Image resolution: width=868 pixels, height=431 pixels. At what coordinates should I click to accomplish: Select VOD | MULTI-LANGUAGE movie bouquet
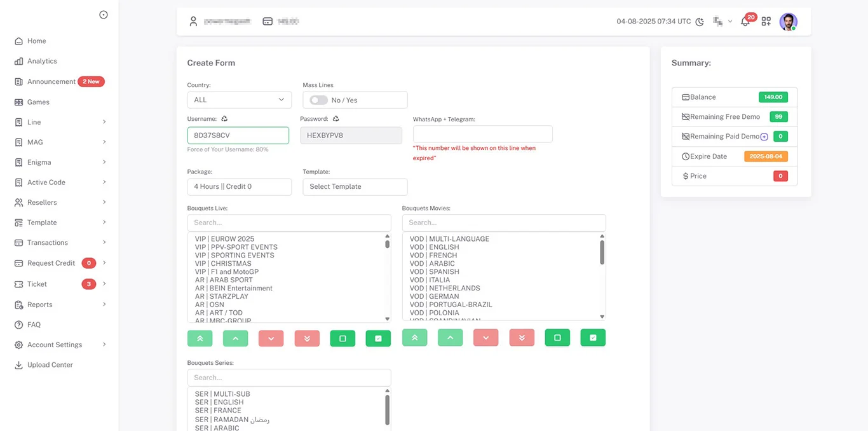tap(449, 239)
